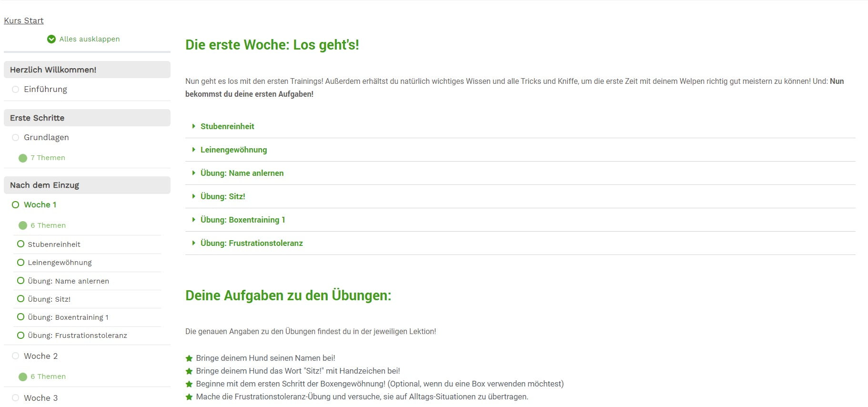Toggle the circle next to sidebar Übung: Frustrationstoleranz
Screen dimensions: 868x407
point(20,336)
